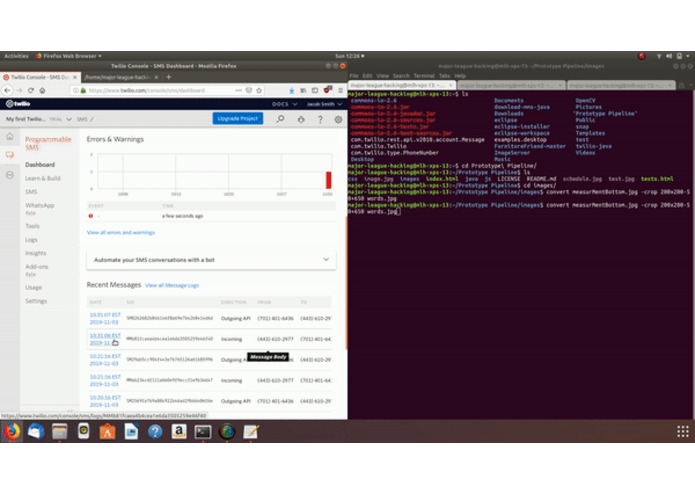This screenshot has height=494, width=695.
Task: Switch to the third terminal tab
Action: click(x=620, y=85)
